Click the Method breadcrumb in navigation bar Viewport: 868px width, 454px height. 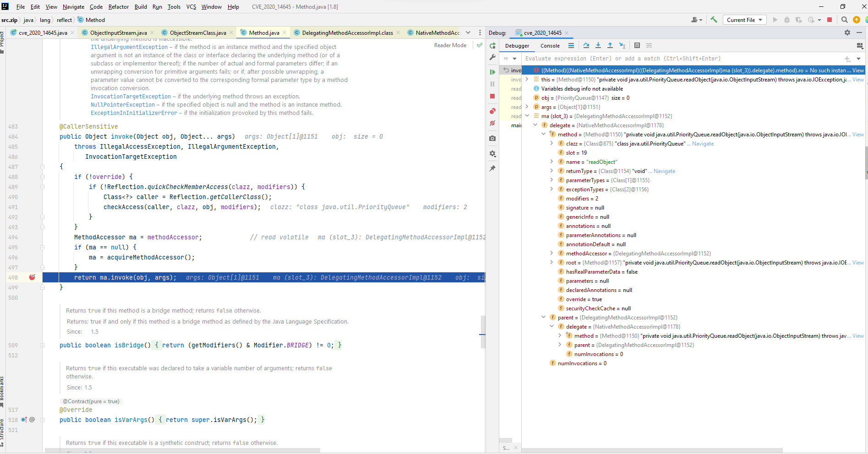point(92,20)
